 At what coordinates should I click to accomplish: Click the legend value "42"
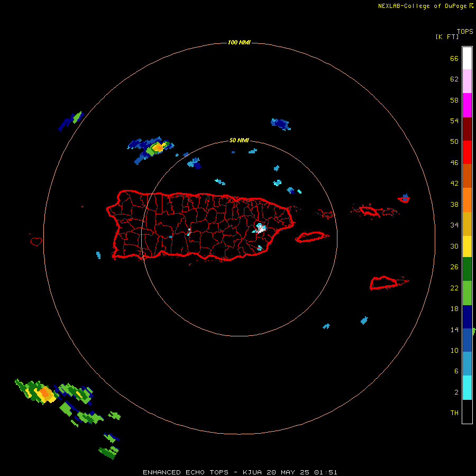click(x=454, y=183)
